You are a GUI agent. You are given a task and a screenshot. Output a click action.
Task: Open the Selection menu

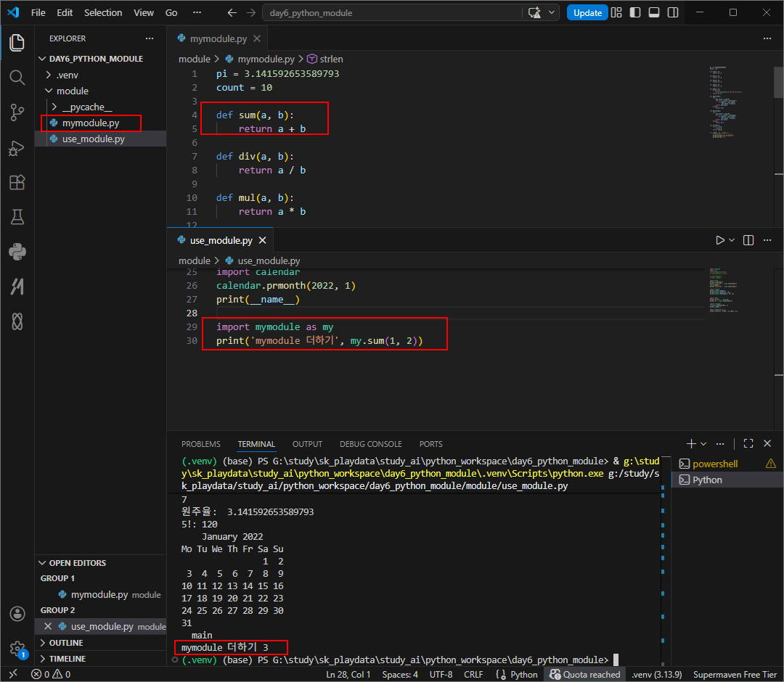103,12
